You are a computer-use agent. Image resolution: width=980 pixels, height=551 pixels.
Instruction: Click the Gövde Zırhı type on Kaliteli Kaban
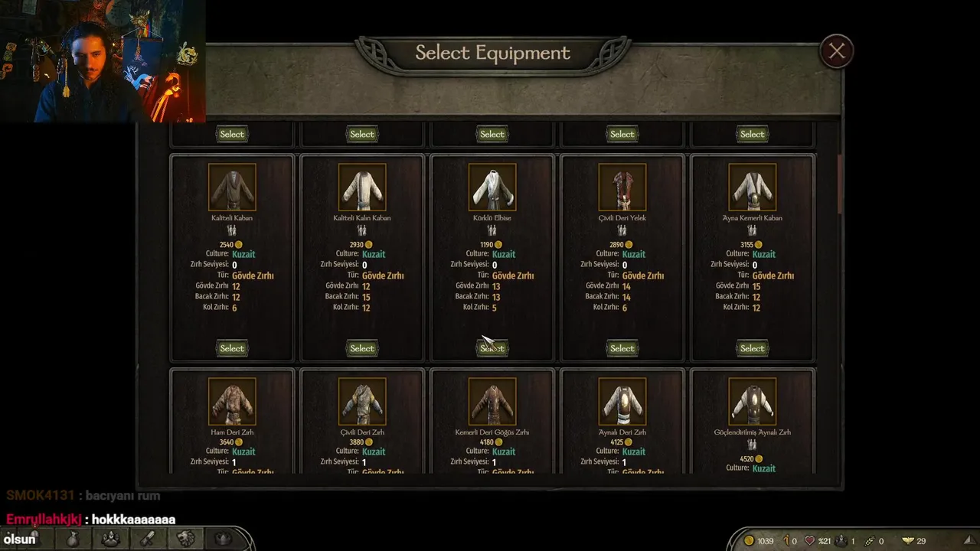(253, 275)
